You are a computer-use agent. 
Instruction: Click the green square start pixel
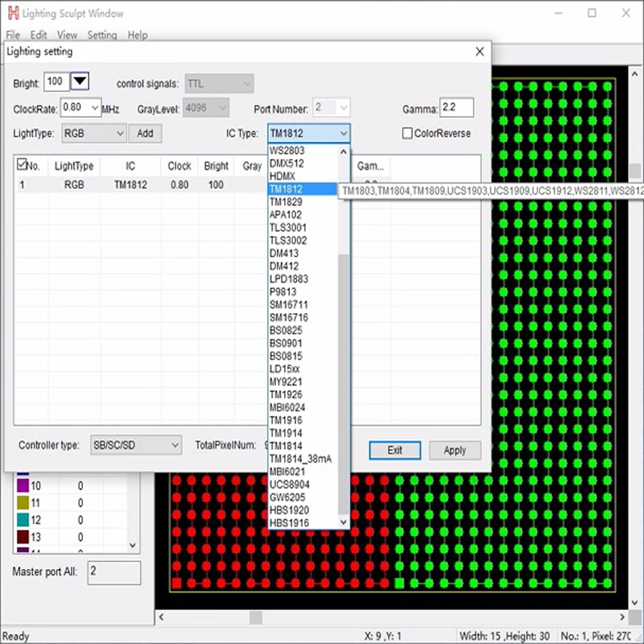coord(399,582)
